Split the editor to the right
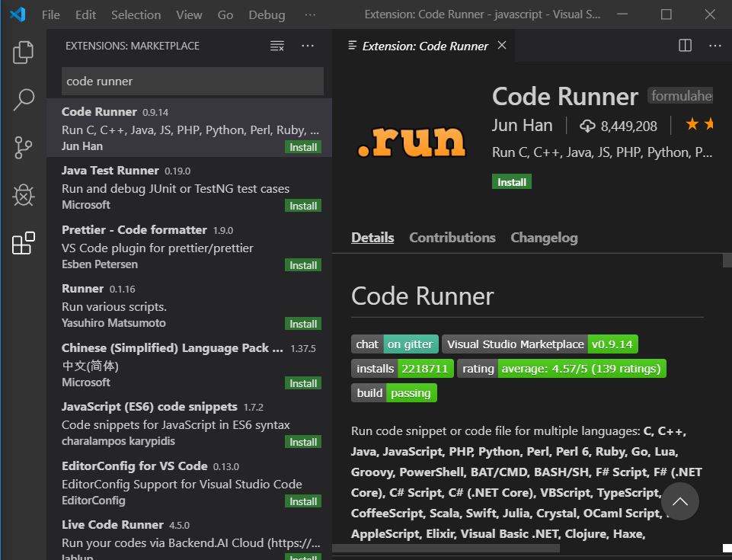This screenshot has height=560, width=732. pos(685,45)
